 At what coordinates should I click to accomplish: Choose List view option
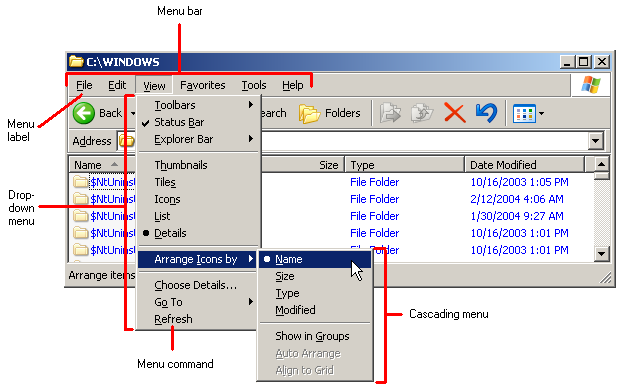tap(198, 216)
